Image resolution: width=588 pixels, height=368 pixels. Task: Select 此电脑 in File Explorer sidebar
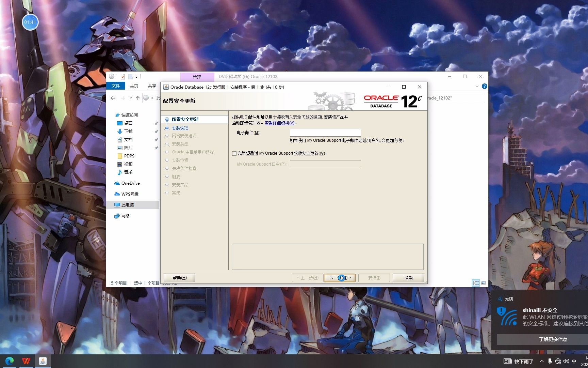[128, 205]
